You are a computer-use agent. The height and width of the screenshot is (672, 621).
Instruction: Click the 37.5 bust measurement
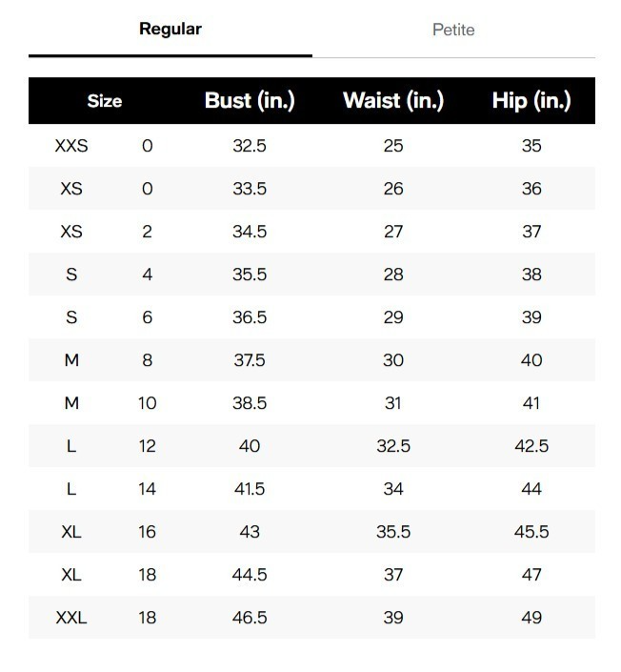pos(250,360)
